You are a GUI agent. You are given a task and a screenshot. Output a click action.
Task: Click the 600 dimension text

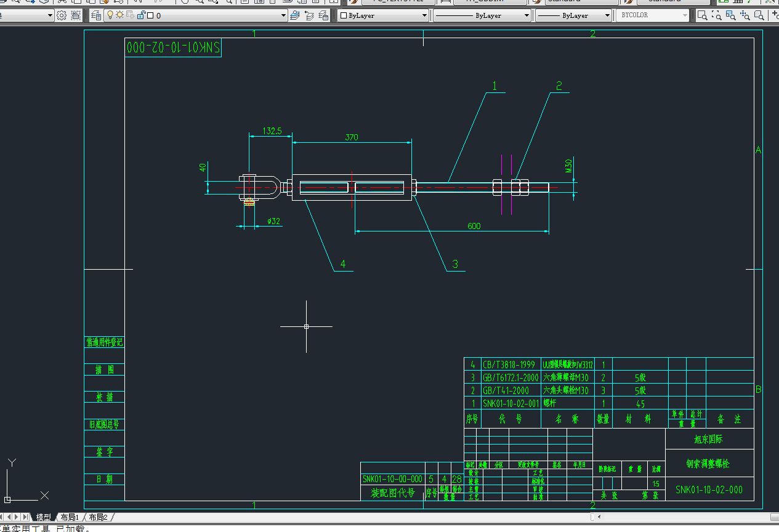pyautogui.click(x=474, y=226)
